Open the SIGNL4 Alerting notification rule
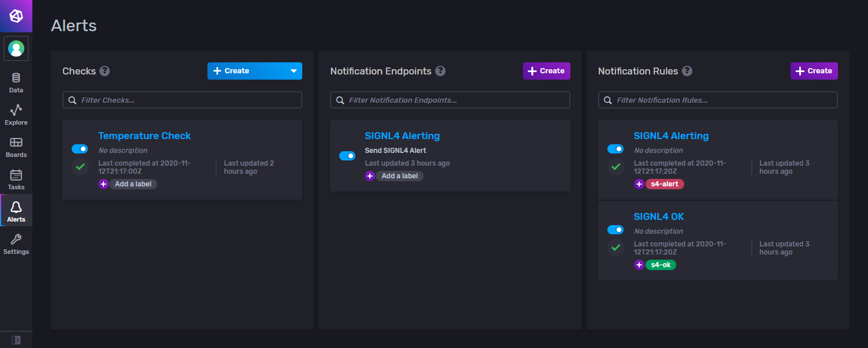The height and width of the screenshot is (348, 868). [x=671, y=136]
